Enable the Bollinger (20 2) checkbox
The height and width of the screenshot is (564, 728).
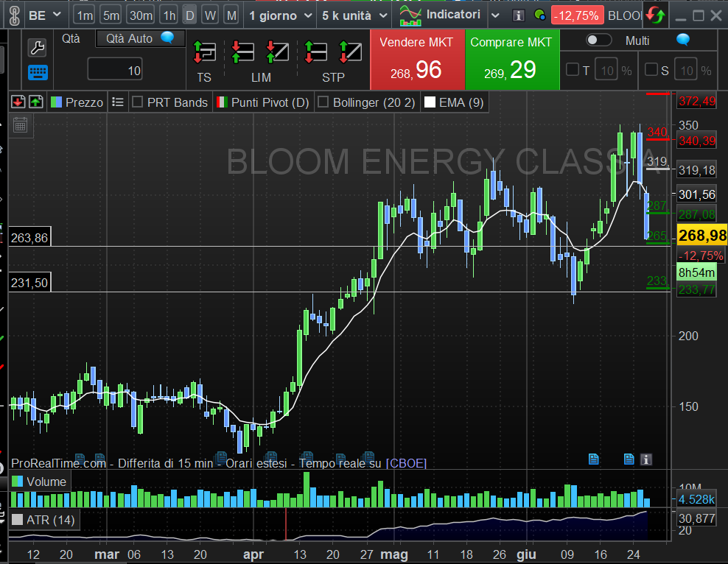tap(323, 102)
